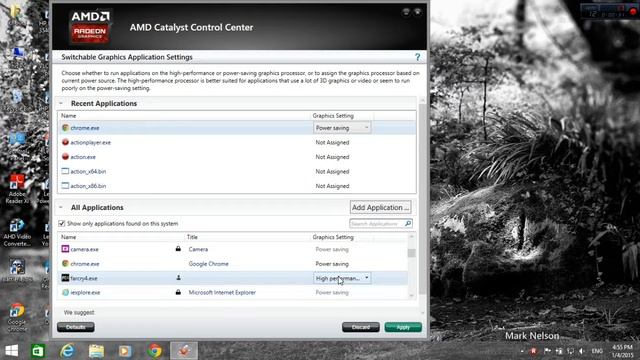Image resolution: width=640 pixels, height=360 pixels.
Task: Click the Name column header in All Applications
Action: 69,237
